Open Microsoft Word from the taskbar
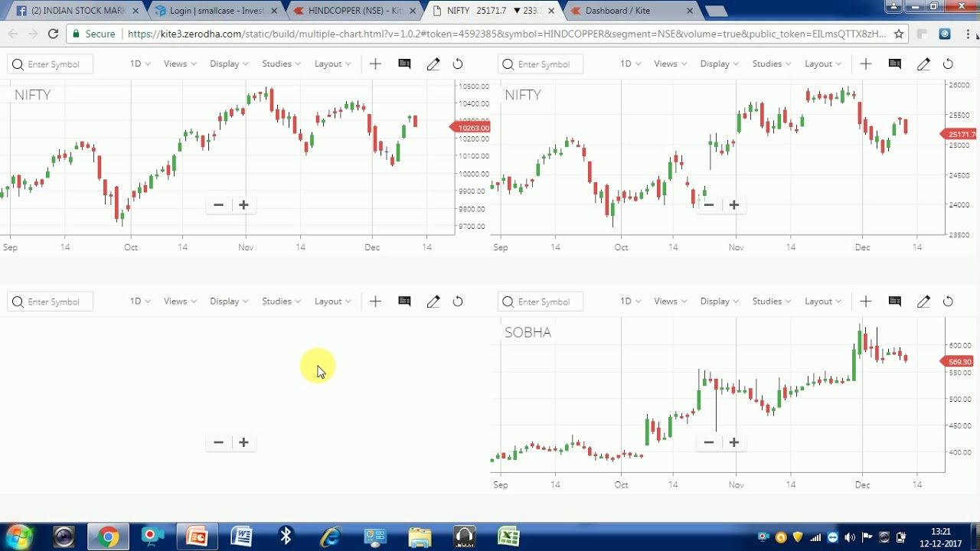This screenshot has height=551, width=980. point(241,536)
